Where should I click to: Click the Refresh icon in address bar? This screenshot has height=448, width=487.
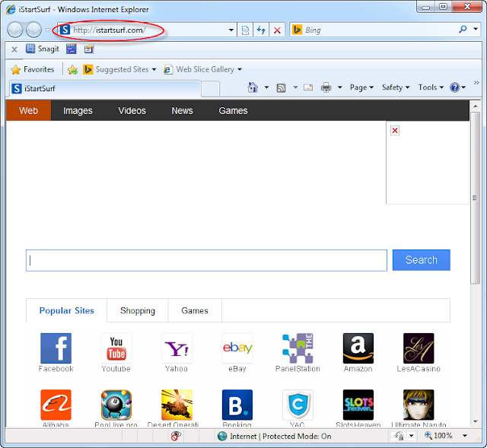coord(261,30)
